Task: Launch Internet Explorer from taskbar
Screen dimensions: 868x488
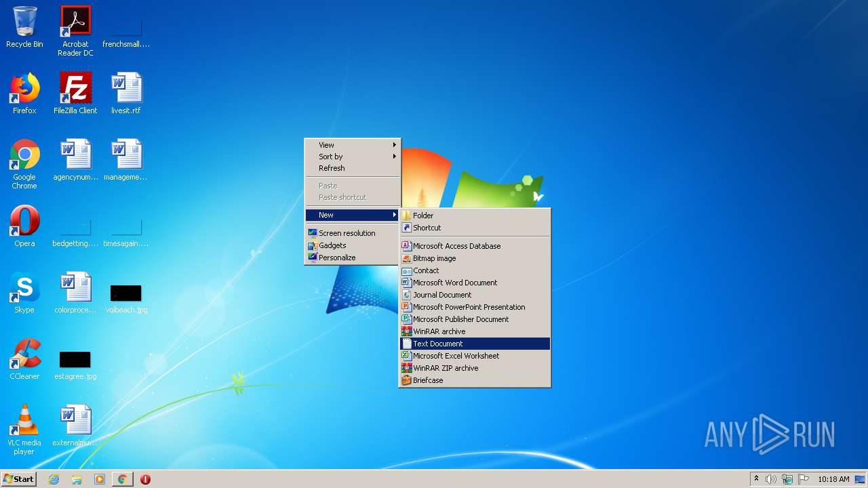Action: (x=54, y=479)
